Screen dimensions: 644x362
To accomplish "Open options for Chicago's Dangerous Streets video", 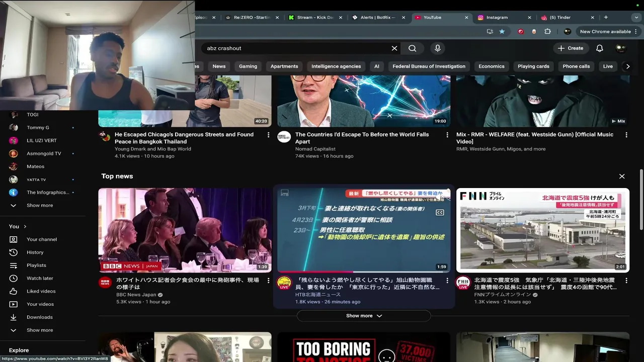I will 268,135.
